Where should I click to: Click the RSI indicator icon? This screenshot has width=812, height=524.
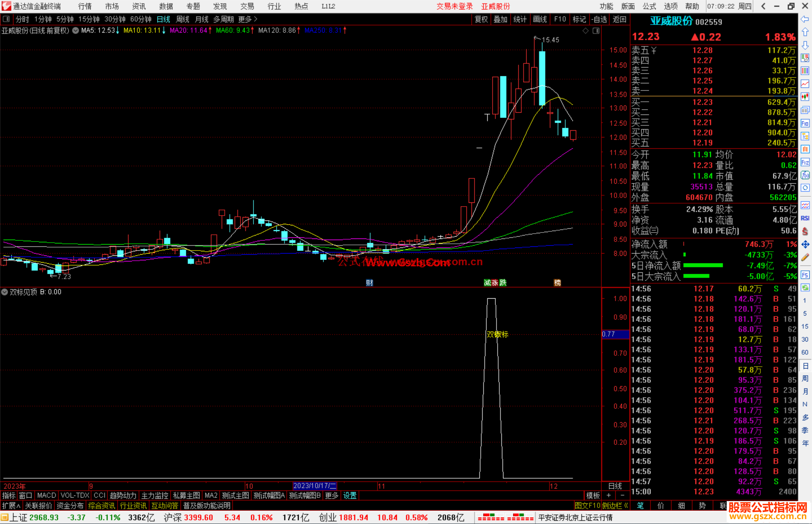coord(805,218)
